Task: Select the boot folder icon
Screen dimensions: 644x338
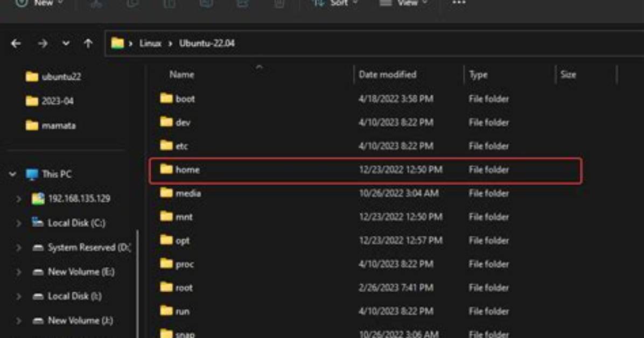Action: tap(166, 98)
